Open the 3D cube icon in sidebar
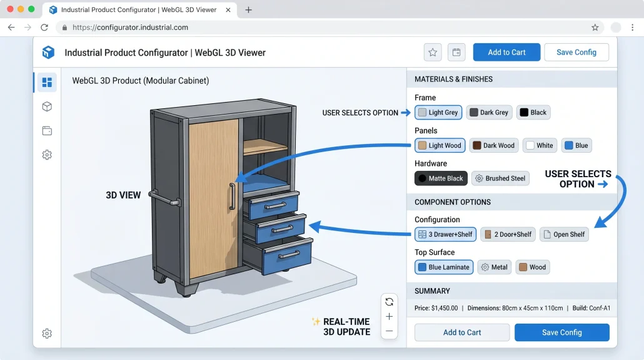Screen dimensions: 644x360 pyautogui.click(x=47, y=106)
